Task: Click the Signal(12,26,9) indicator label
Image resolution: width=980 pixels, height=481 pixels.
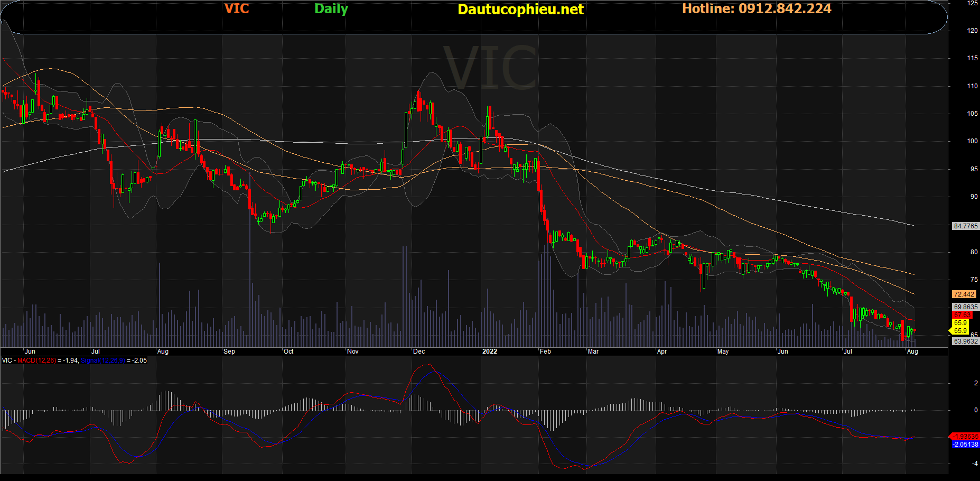Action: click(x=103, y=360)
